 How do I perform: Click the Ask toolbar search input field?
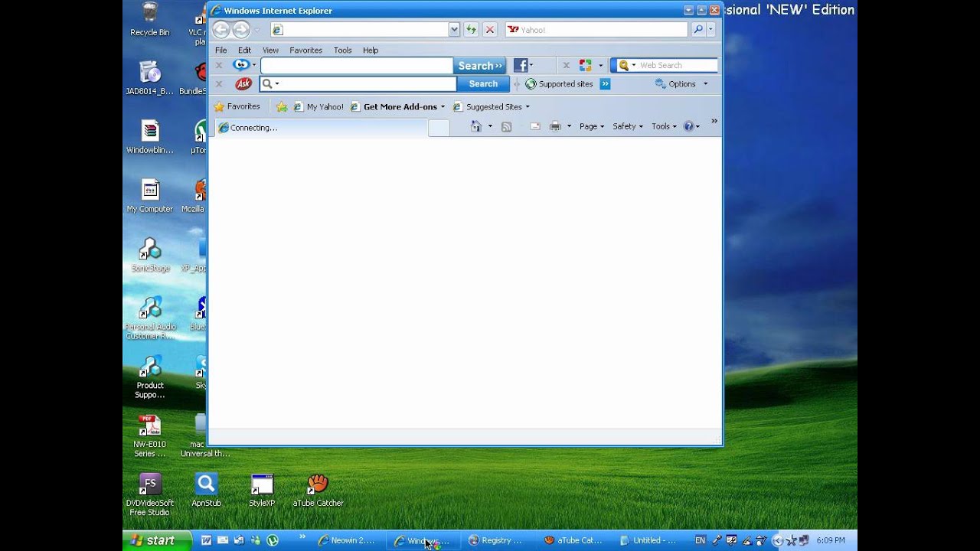point(358,84)
